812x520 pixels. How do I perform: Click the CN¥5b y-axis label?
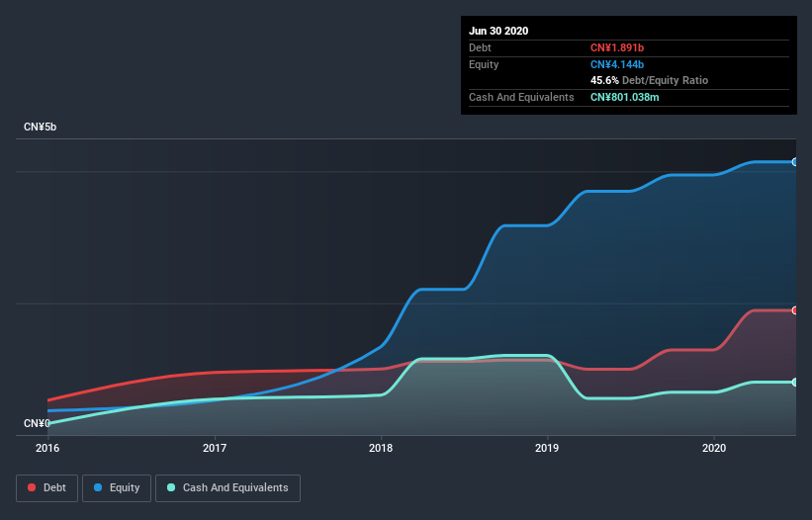coord(40,128)
